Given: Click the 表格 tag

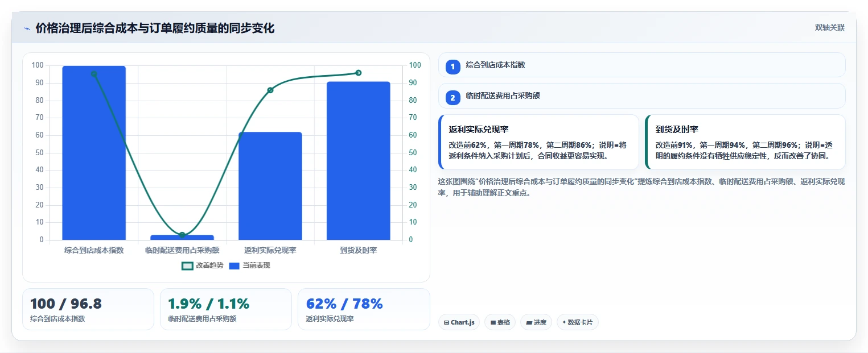Looking at the screenshot, I should 500,322.
